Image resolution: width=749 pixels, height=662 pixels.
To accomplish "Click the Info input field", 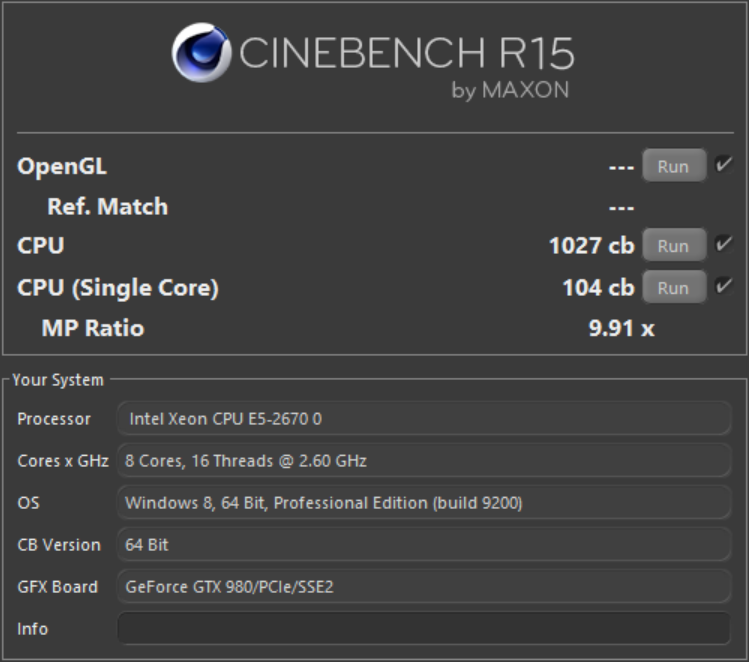I will click(x=424, y=629).
